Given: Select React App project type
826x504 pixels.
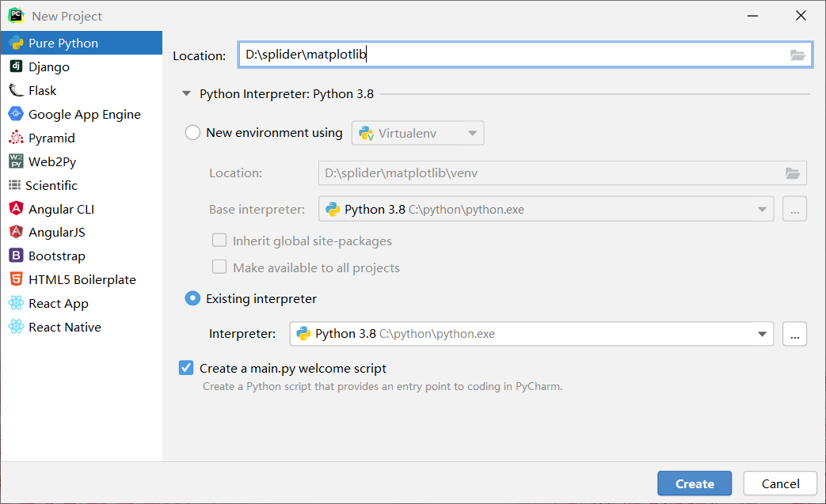Looking at the screenshot, I should 81,303.
